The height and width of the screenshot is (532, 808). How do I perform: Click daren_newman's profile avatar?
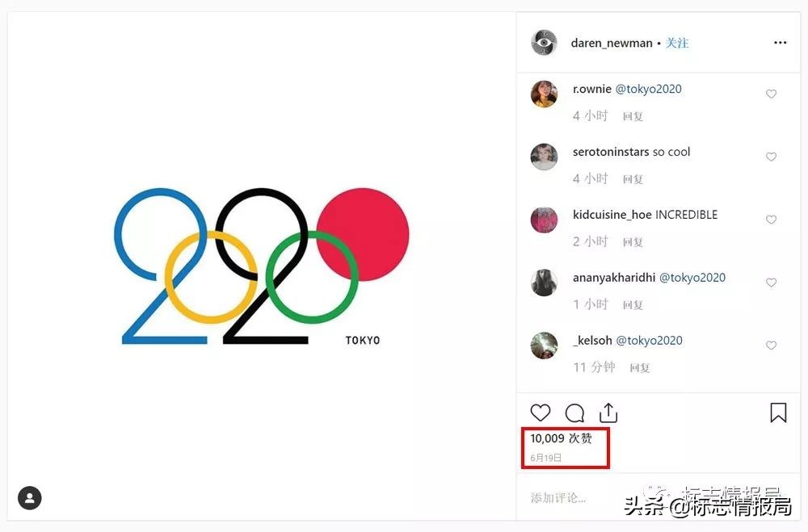[544, 43]
